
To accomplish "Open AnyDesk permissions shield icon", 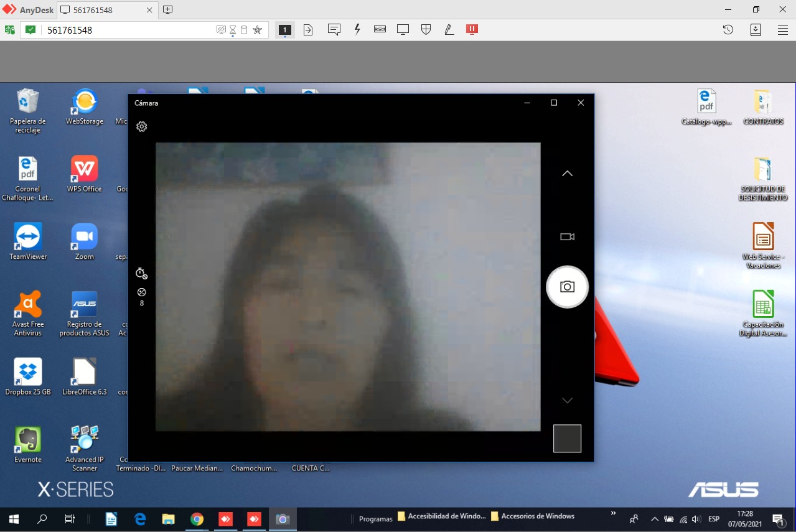I will (426, 30).
